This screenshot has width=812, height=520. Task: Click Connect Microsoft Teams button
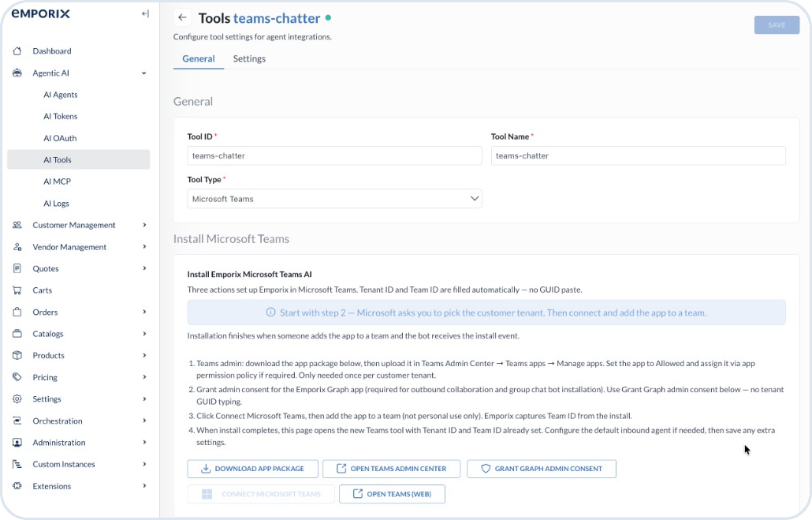pyautogui.click(x=261, y=494)
